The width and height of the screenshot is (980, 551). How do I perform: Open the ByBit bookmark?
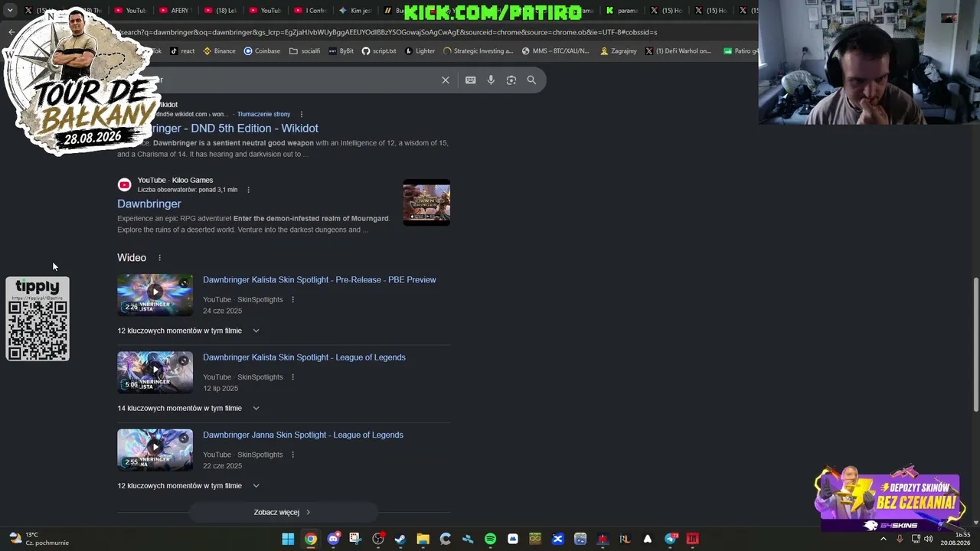click(341, 51)
